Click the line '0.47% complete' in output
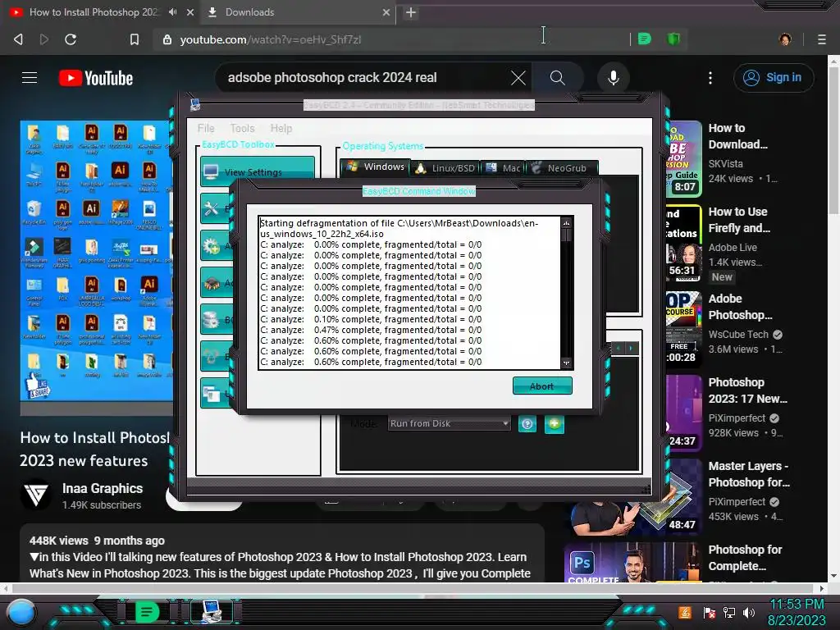The width and height of the screenshot is (840, 630). point(371,330)
